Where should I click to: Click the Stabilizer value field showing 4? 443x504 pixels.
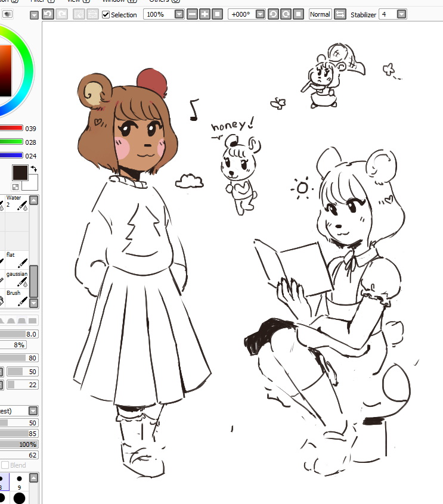point(388,14)
